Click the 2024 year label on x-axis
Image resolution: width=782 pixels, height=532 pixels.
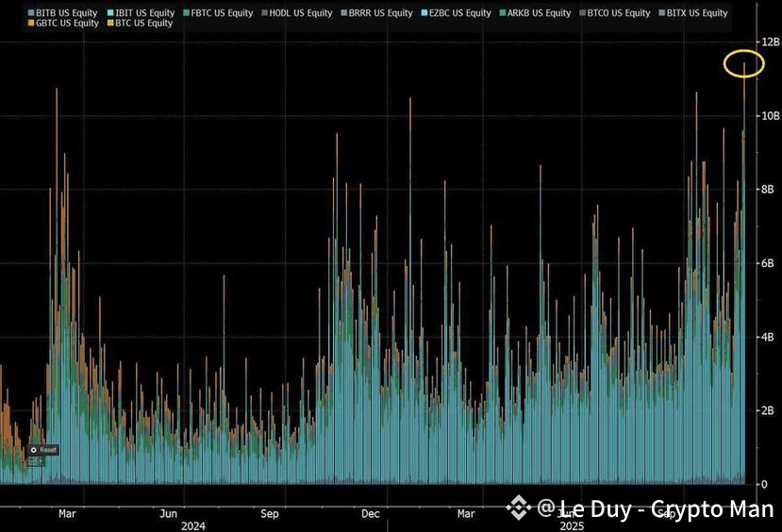click(193, 526)
